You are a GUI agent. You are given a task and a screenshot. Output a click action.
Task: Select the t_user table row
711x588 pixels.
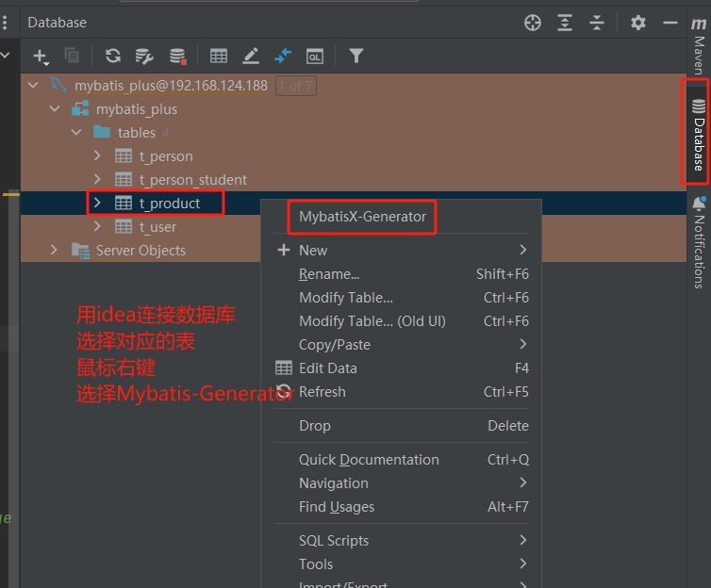click(141, 226)
